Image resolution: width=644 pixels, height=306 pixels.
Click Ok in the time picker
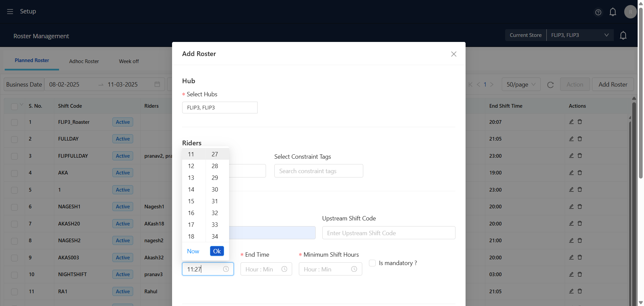click(217, 251)
